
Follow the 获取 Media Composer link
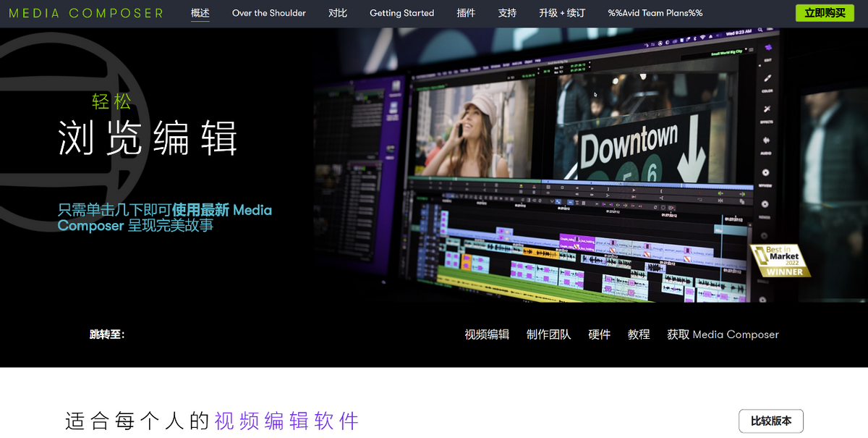[x=723, y=334]
